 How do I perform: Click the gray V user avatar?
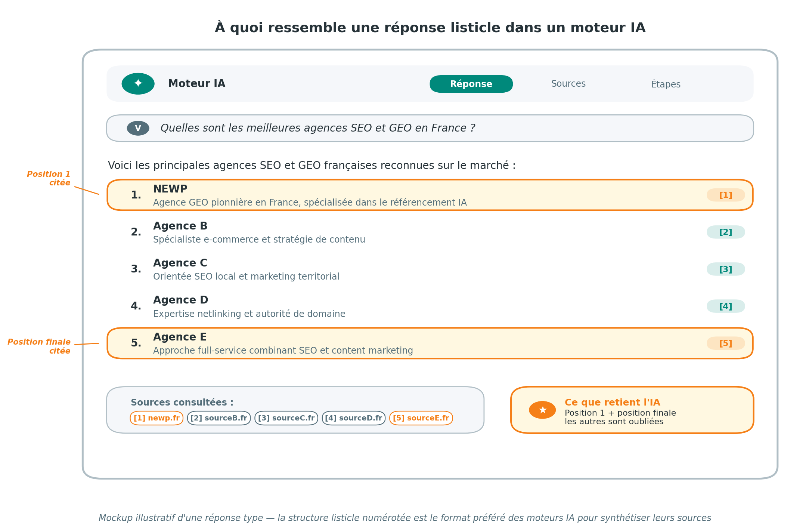(138, 128)
